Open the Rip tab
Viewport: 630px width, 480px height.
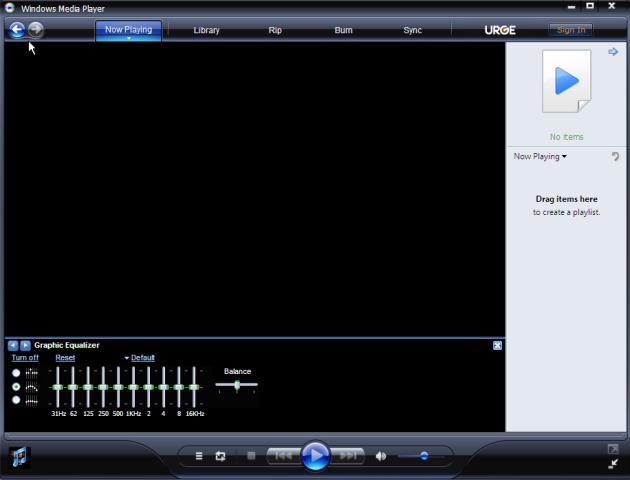tap(275, 30)
